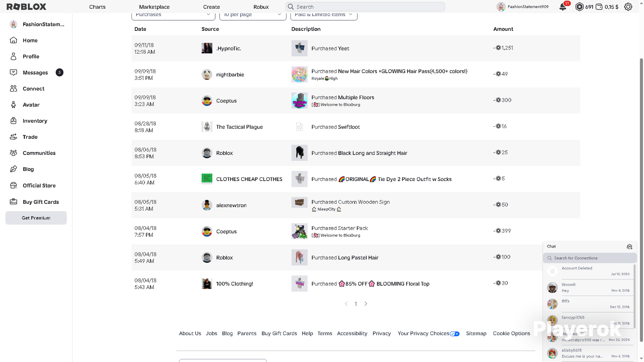Click the nightbarbie seller avatar
The height and width of the screenshot is (362, 644).
click(207, 75)
